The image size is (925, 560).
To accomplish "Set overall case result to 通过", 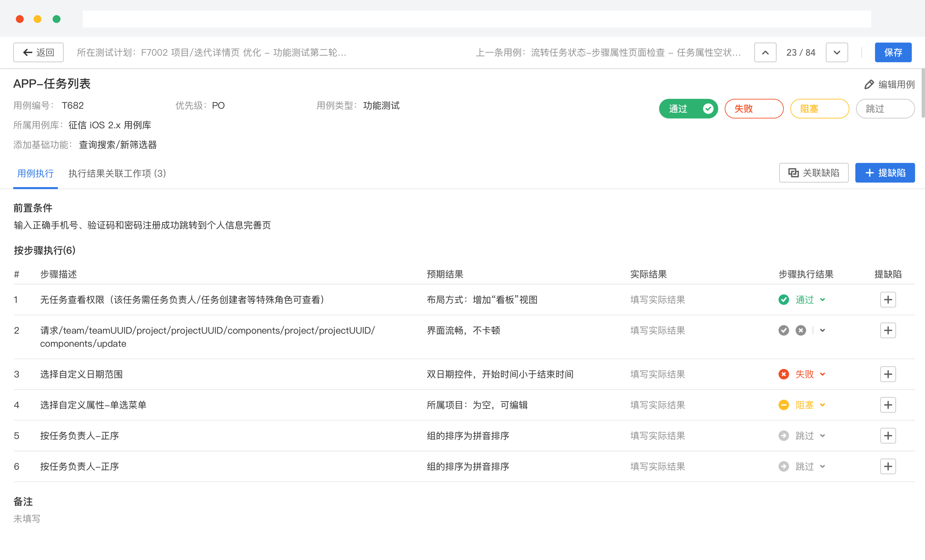I will coord(689,108).
